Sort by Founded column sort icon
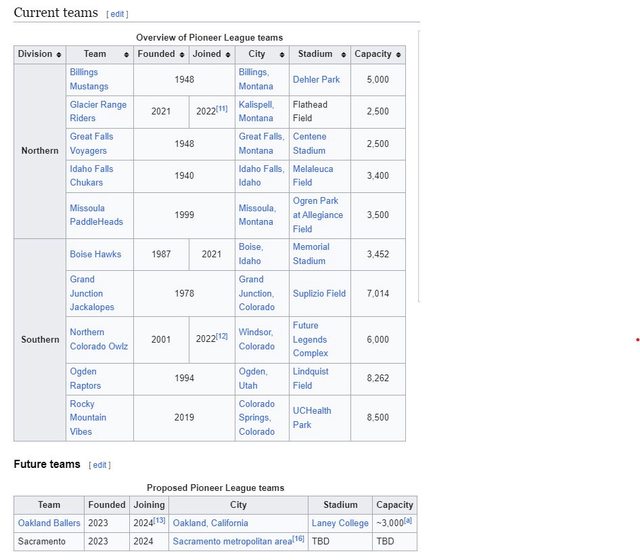 [x=182, y=54]
